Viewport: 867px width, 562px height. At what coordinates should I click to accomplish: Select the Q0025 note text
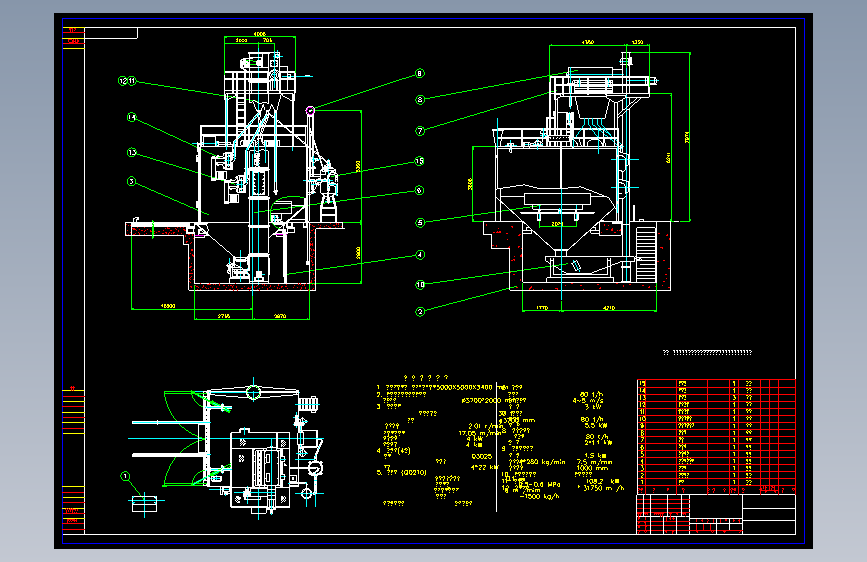point(482,457)
